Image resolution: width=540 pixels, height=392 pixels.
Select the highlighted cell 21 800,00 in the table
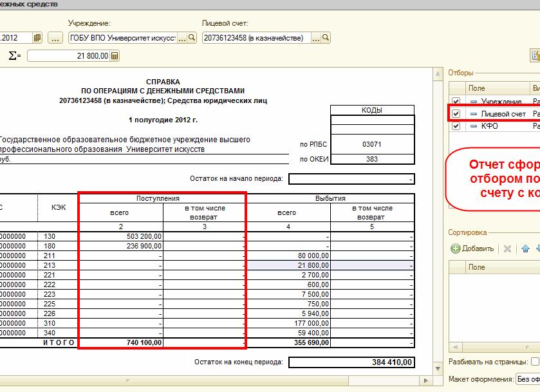[x=288, y=265]
